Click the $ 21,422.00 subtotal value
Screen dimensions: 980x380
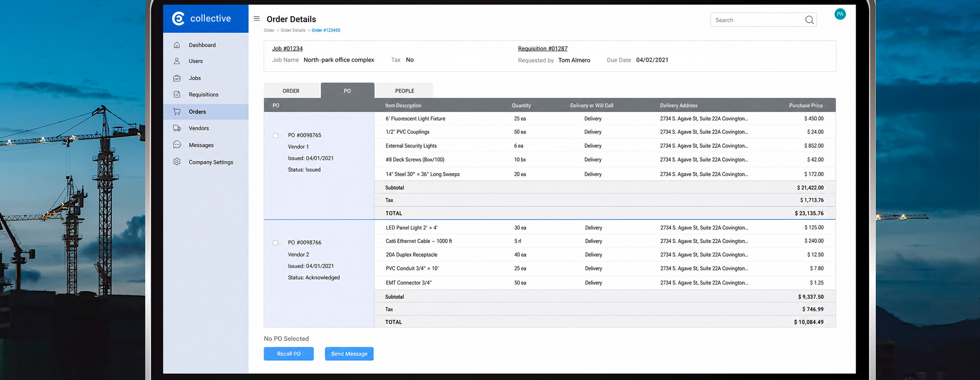(x=810, y=188)
